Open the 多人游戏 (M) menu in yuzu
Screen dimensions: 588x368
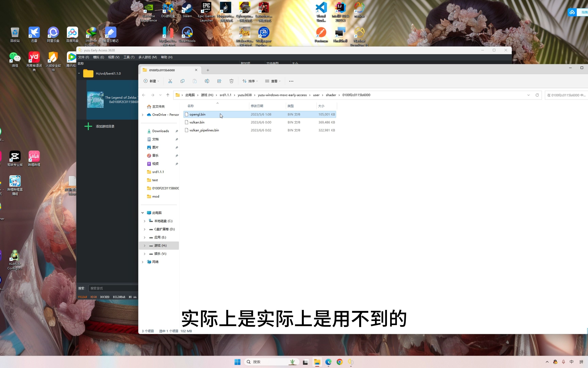[x=148, y=57]
